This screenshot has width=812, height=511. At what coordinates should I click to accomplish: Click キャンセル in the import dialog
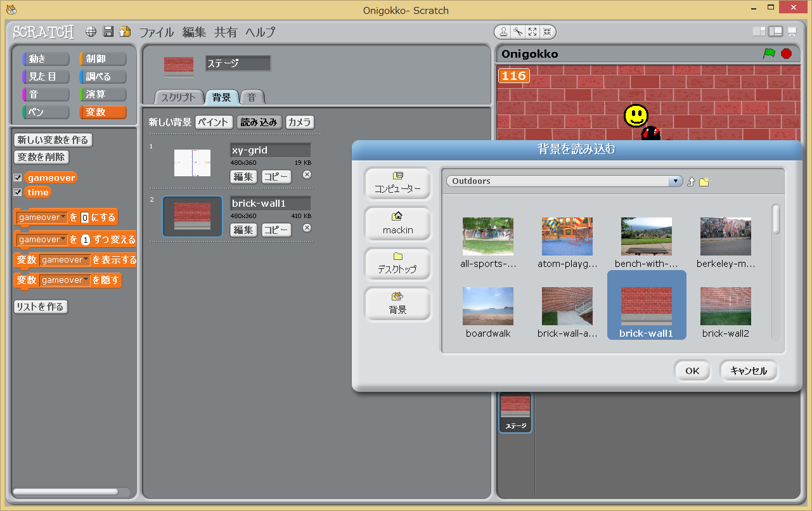click(x=749, y=371)
